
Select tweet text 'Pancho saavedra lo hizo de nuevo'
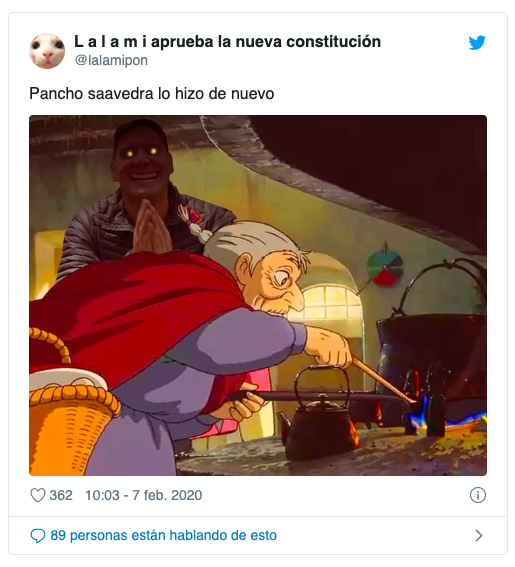(x=152, y=93)
